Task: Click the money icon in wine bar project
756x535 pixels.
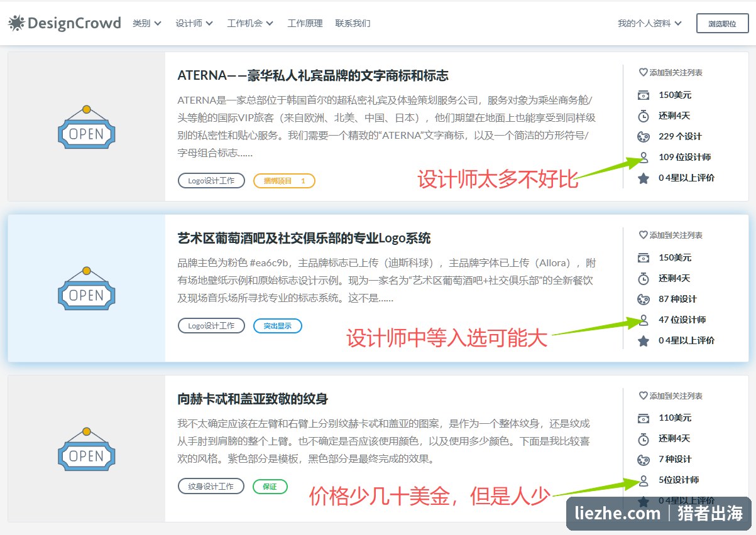Action: (644, 258)
